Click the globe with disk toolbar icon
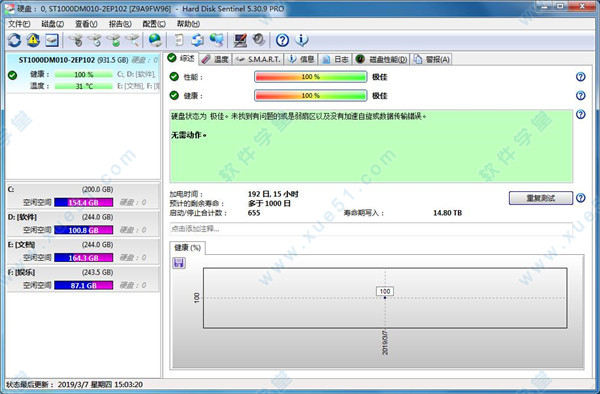This screenshot has height=394, width=600. [155, 40]
